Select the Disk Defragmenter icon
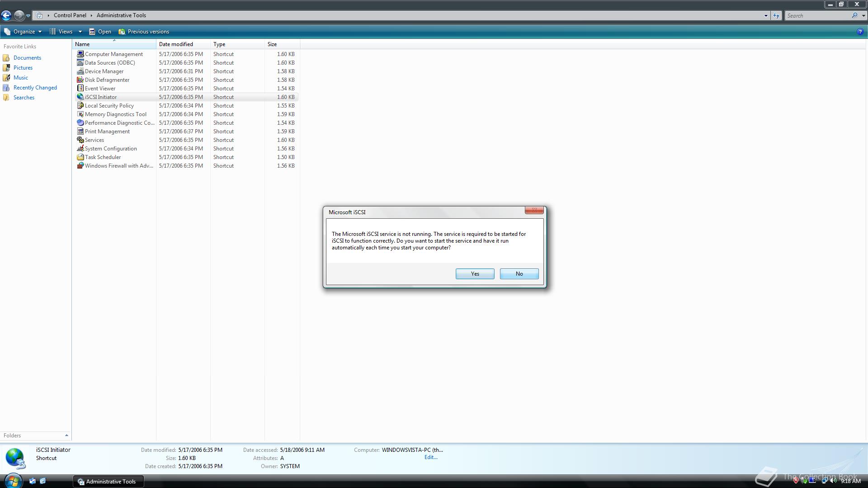The image size is (868, 488). click(80, 80)
